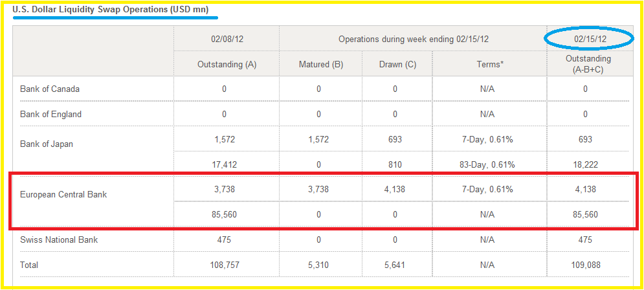Click "3,738" in the Outstanding (A) column
Screen dimensions: 644x290
224,190
